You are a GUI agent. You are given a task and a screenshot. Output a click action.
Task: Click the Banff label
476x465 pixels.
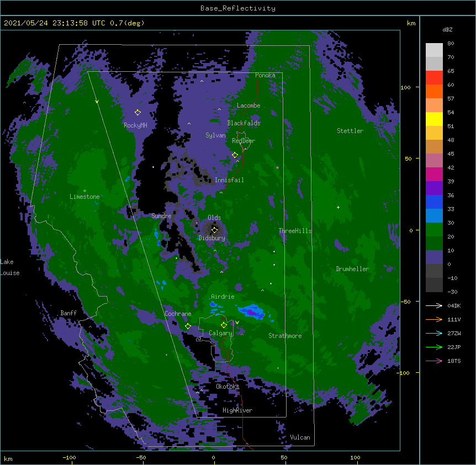point(68,313)
